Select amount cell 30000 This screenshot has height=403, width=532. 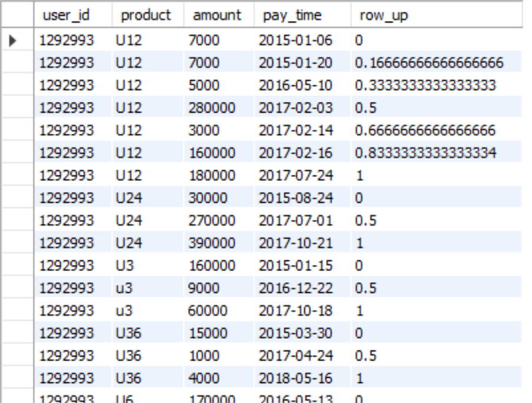click(218, 198)
